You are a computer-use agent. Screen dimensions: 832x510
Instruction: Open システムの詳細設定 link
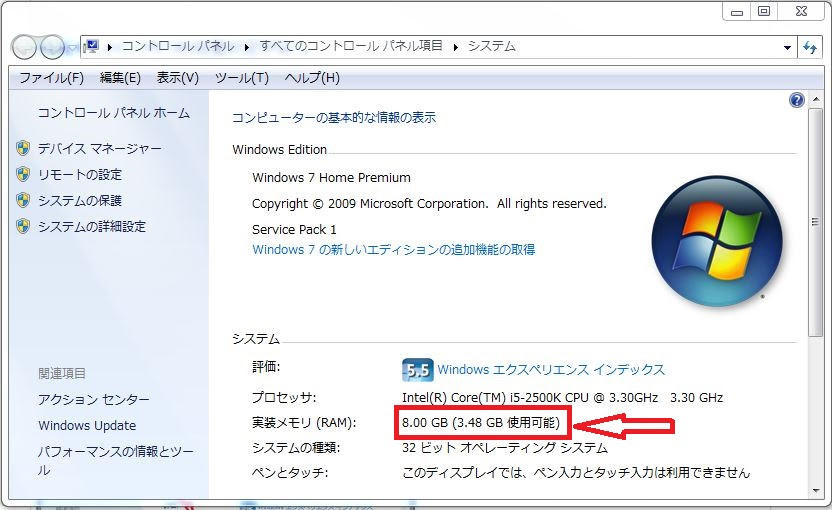point(91,227)
